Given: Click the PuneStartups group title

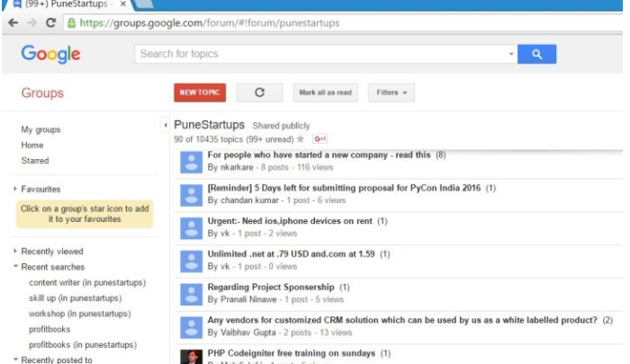Looking at the screenshot, I should 209,125.
